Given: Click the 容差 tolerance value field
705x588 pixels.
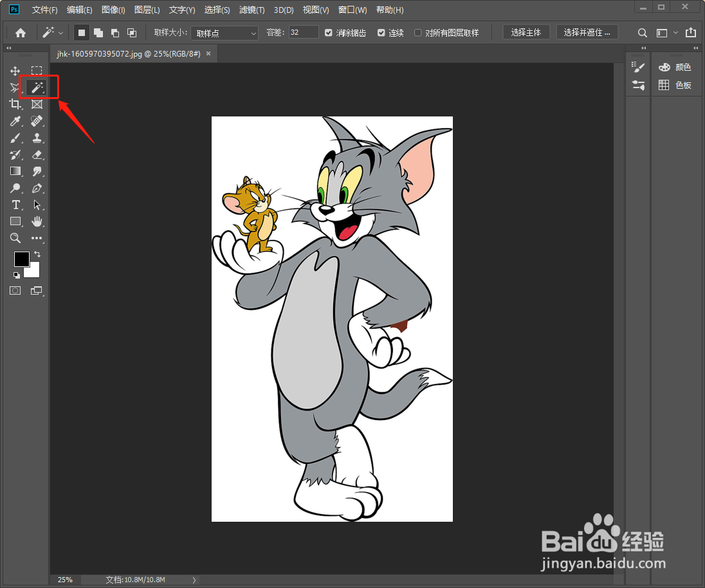Looking at the screenshot, I should [304, 32].
